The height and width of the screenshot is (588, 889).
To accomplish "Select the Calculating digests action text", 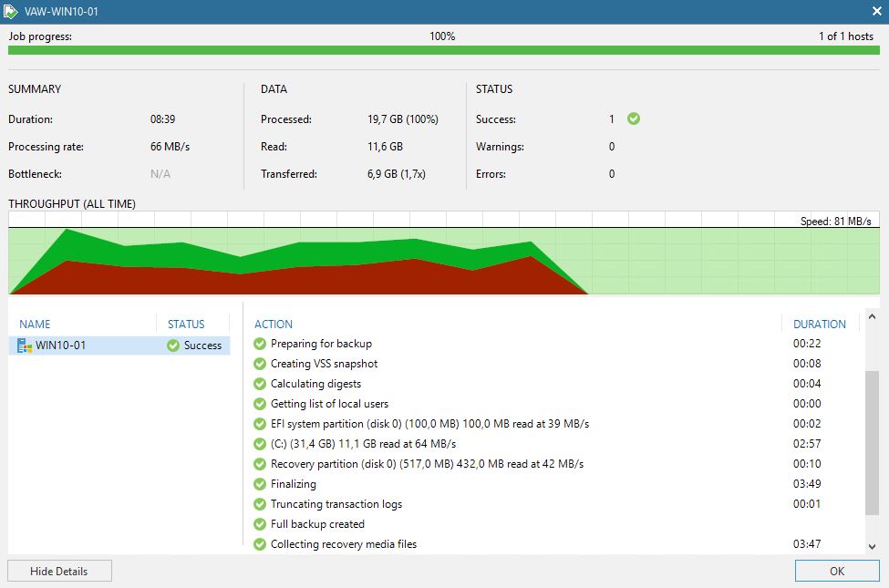I will point(315,384).
